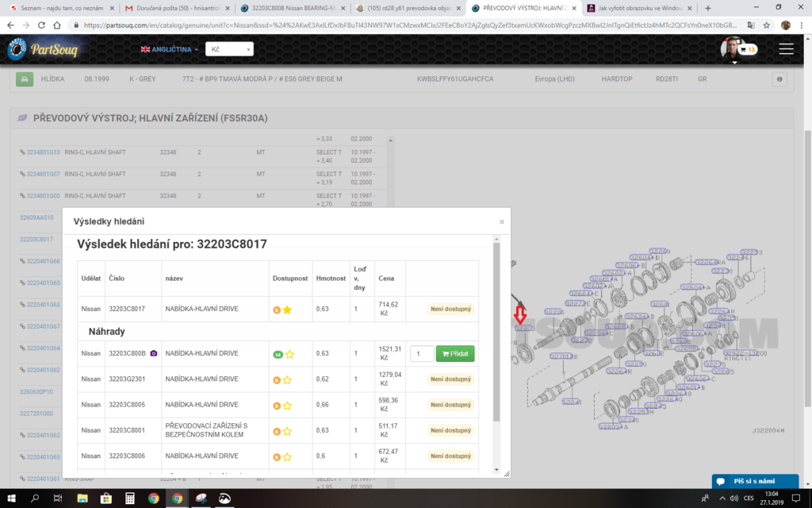The width and height of the screenshot is (812, 508).
Task: Open part link 32609AA510
Action: point(36,217)
